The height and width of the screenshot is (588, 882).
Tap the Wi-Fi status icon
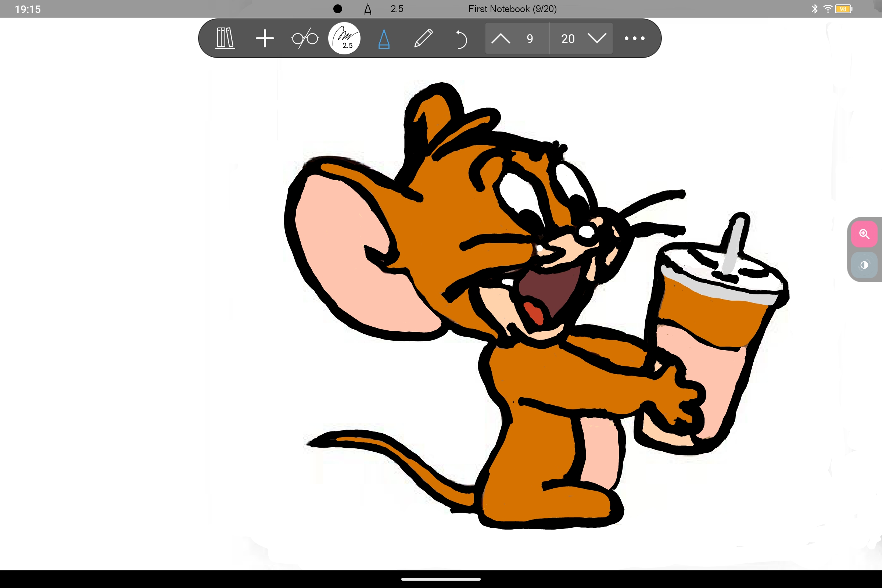click(827, 8)
